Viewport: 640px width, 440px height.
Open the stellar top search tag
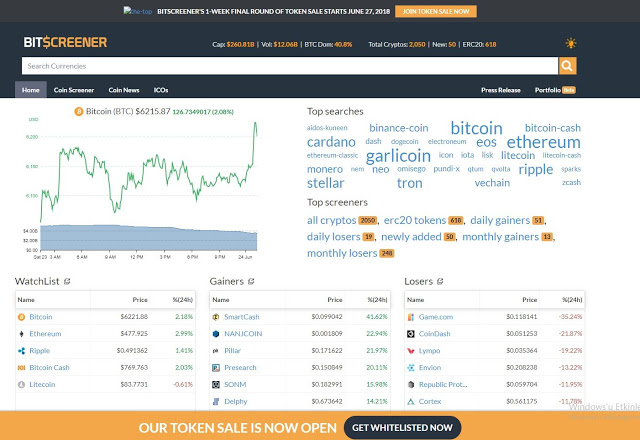click(325, 183)
